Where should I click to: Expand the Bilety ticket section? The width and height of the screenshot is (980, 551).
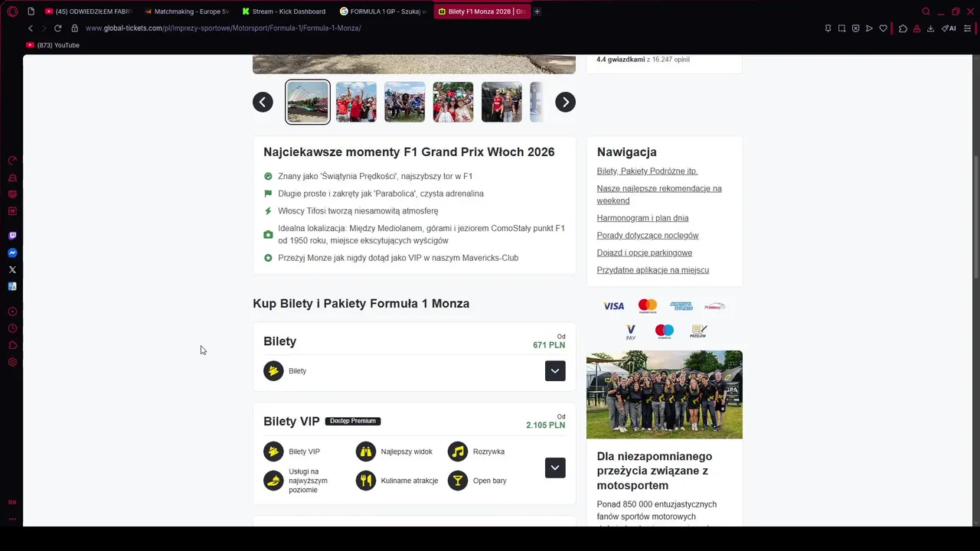pos(555,370)
